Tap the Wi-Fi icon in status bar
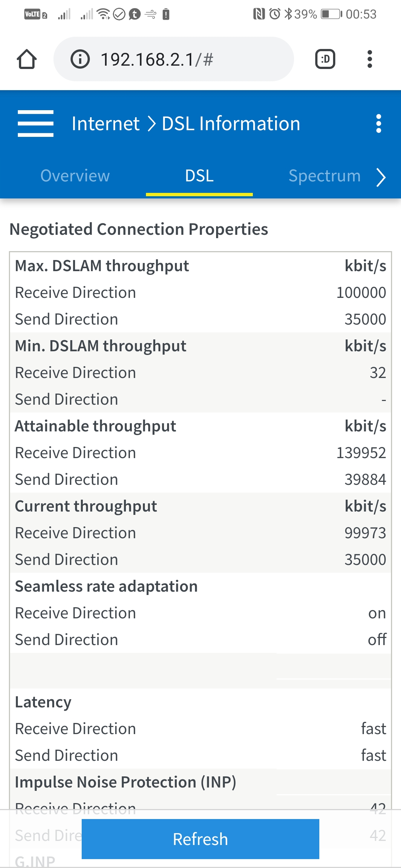 coord(103,14)
